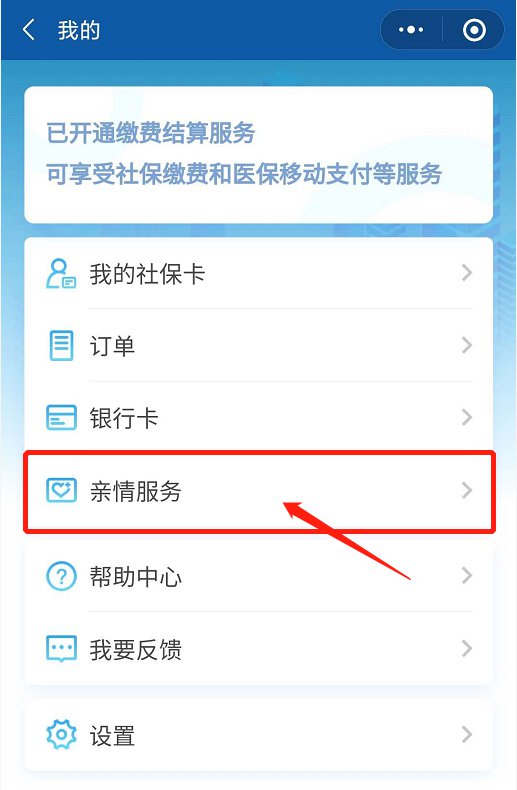Expand 我的社保卡 via its chevron
The image size is (517, 790).
pos(467,273)
